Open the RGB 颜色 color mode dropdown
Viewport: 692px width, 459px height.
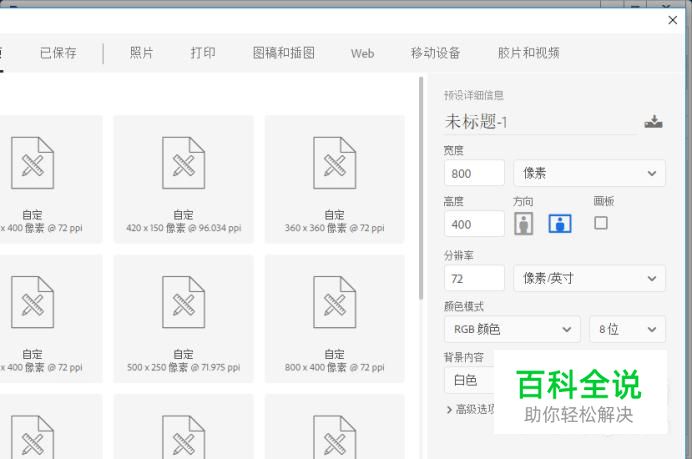coord(512,329)
